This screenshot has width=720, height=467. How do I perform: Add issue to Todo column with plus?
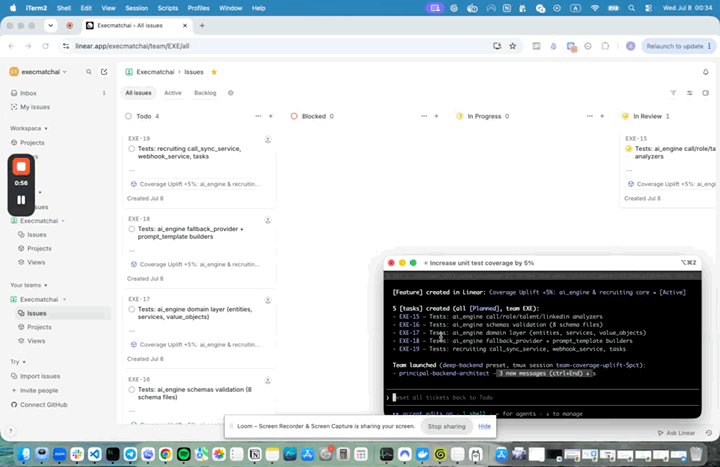270,116
